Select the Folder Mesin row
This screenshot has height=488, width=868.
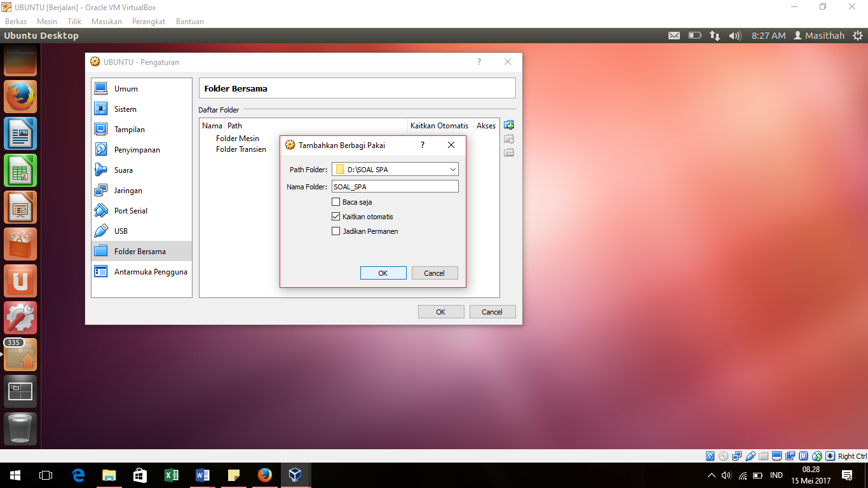[238, 139]
